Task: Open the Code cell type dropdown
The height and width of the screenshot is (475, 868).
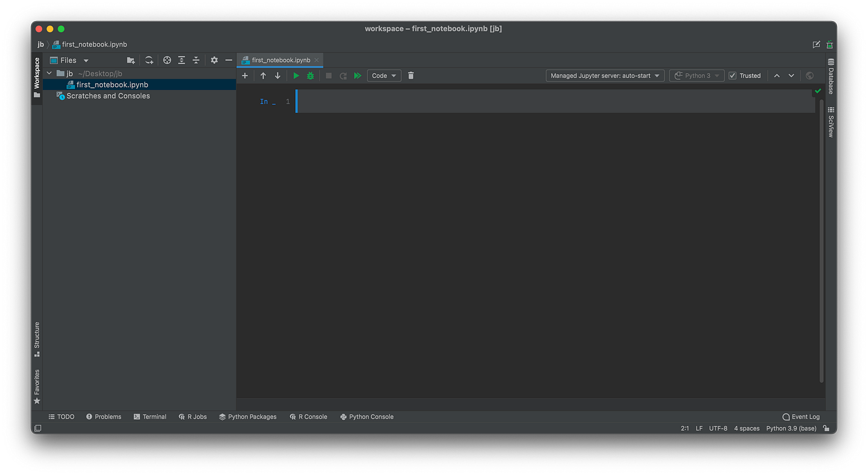Action: click(x=384, y=76)
